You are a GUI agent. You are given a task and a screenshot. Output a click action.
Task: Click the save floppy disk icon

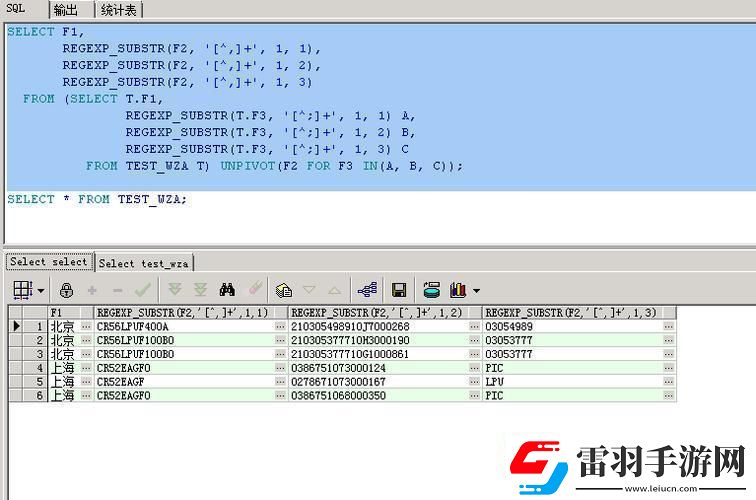point(398,290)
